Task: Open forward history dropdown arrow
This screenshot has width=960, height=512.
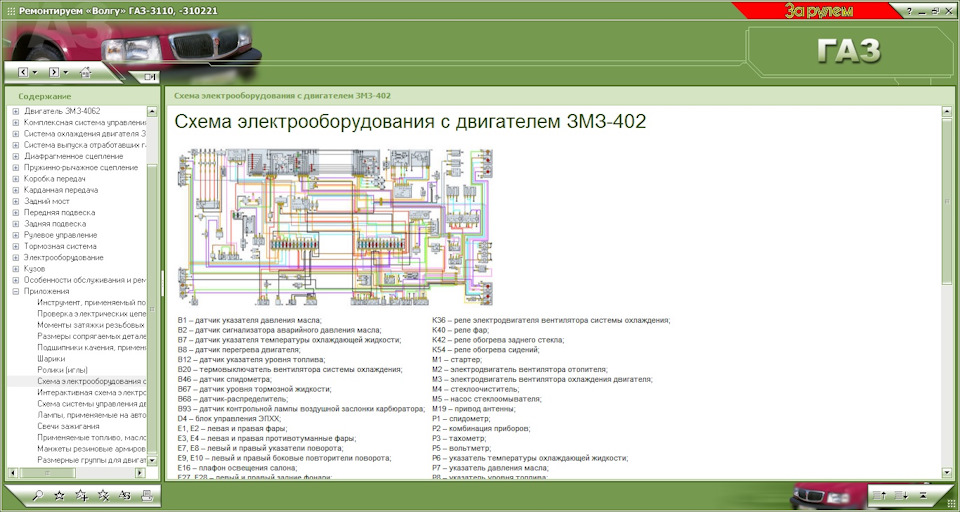Action: point(66,73)
